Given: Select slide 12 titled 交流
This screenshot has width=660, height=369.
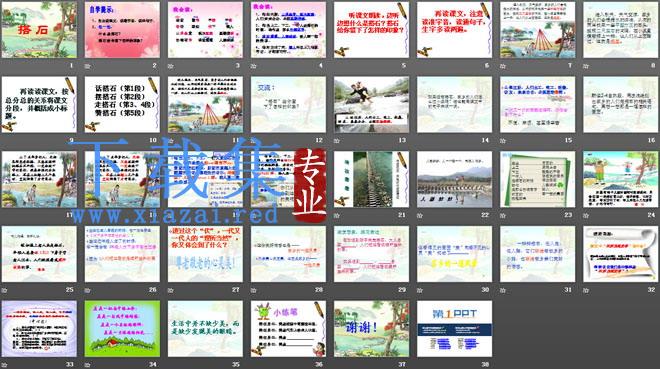Looking at the screenshot, I should (288, 104).
